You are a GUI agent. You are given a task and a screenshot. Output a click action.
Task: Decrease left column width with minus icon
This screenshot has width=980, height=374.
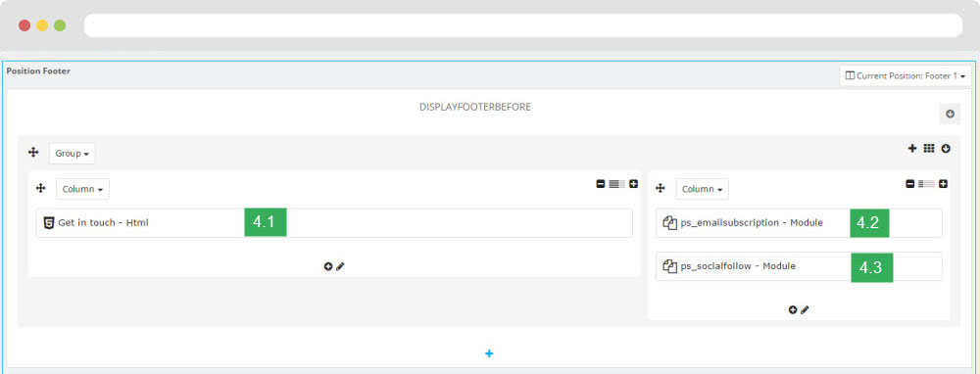click(601, 183)
